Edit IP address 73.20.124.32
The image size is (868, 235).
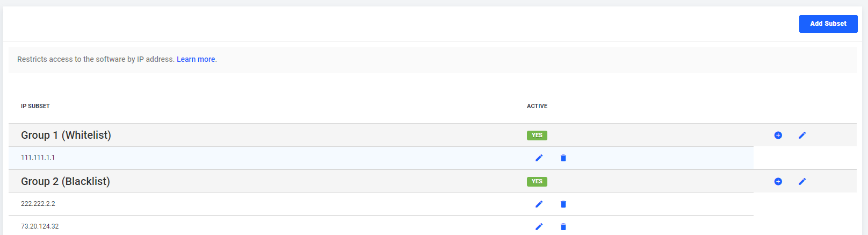pos(539,226)
